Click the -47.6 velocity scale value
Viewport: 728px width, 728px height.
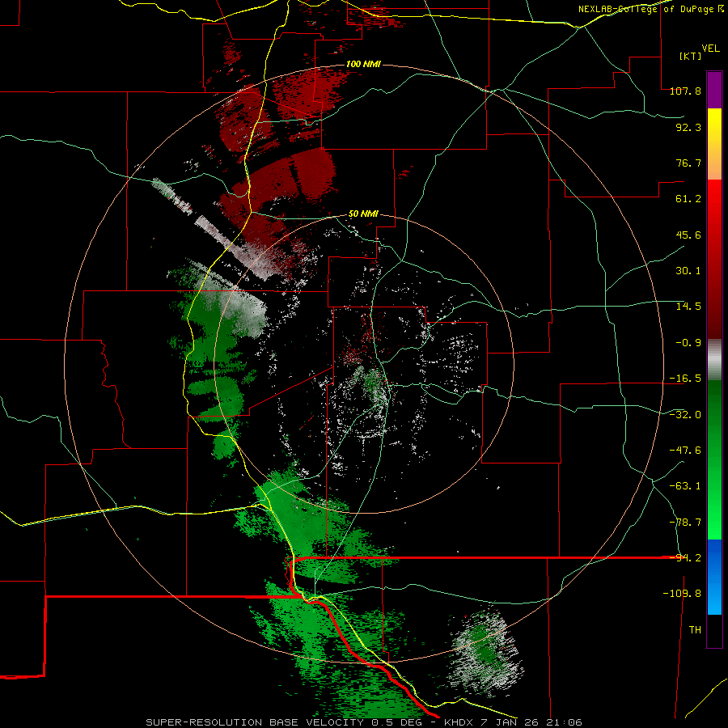tap(685, 451)
